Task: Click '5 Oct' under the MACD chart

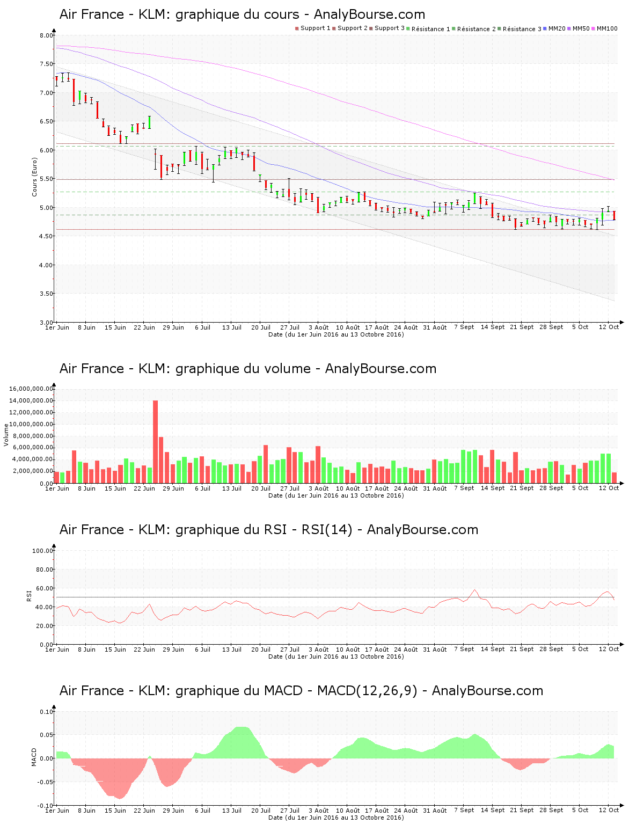Action: (x=580, y=810)
